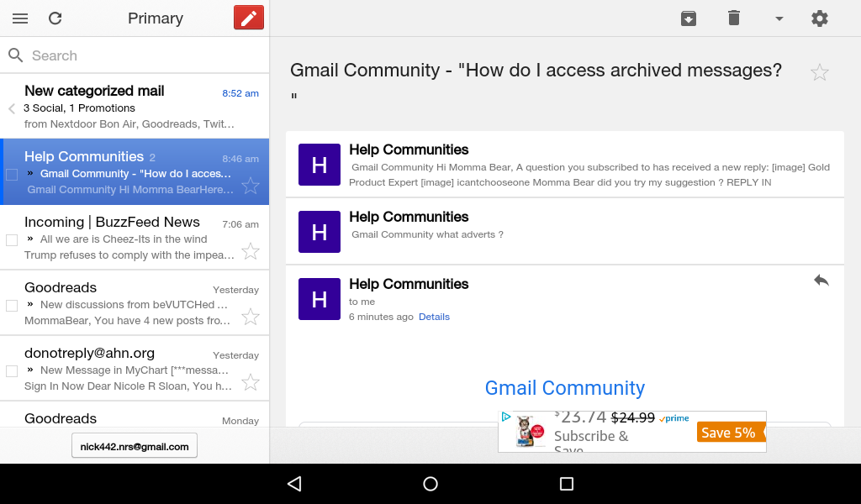The image size is (861, 504).
Task: Compose a new email
Action: pos(248,17)
